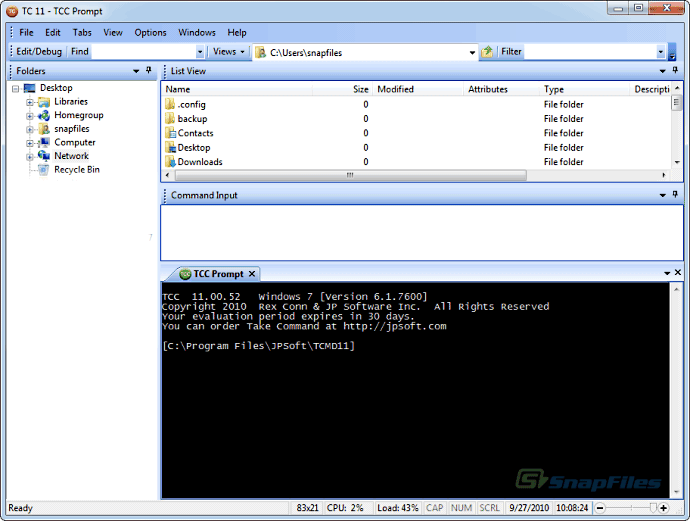Screen dimensions: 690x521
Task: Open the C:\Users\snapfiles path dropdown
Action: pyautogui.click(x=472, y=52)
